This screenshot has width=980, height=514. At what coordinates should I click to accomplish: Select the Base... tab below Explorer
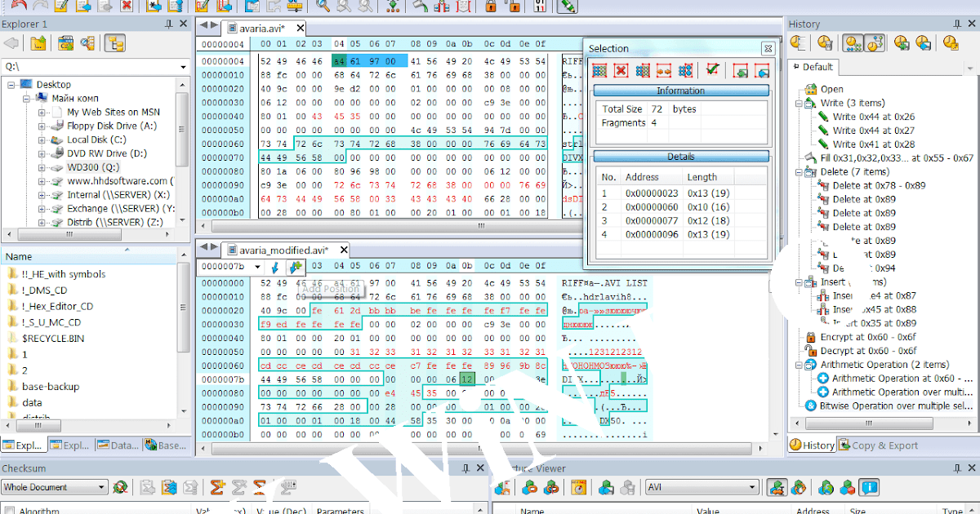pyautogui.click(x=165, y=445)
